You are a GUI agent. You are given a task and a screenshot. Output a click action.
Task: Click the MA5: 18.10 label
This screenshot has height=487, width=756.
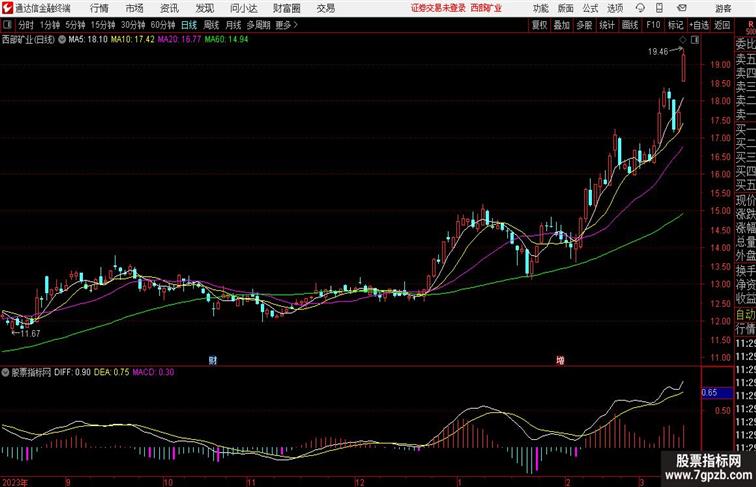pyautogui.click(x=88, y=40)
